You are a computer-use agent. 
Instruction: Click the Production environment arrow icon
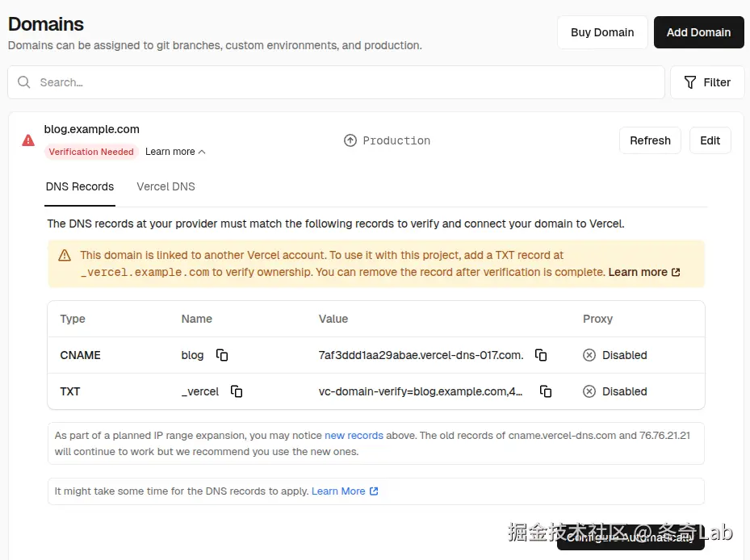pyautogui.click(x=350, y=140)
